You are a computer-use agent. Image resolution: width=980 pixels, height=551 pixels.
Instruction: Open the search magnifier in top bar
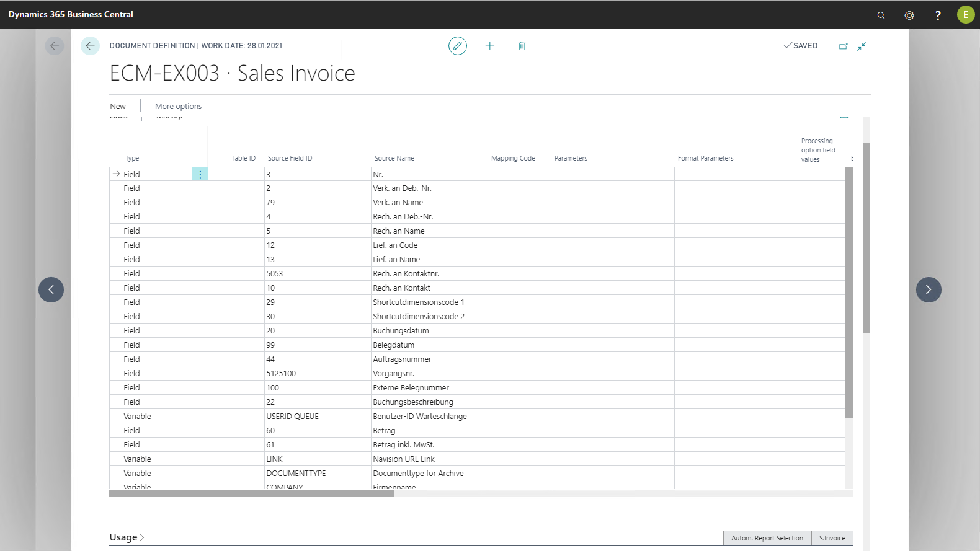(881, 15)
